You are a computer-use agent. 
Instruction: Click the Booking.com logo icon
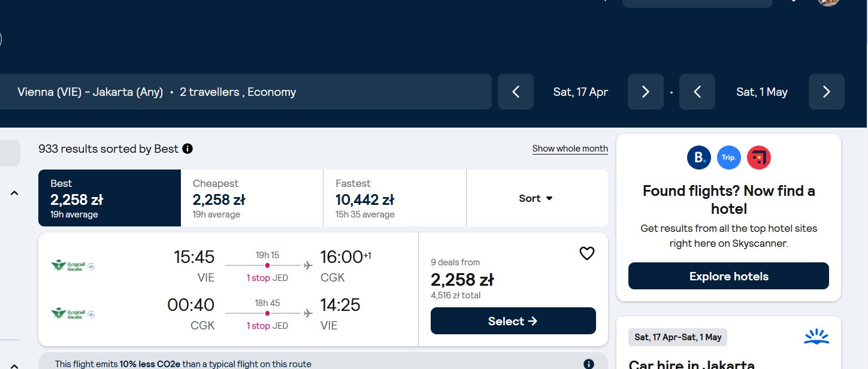tap(699, 158)
